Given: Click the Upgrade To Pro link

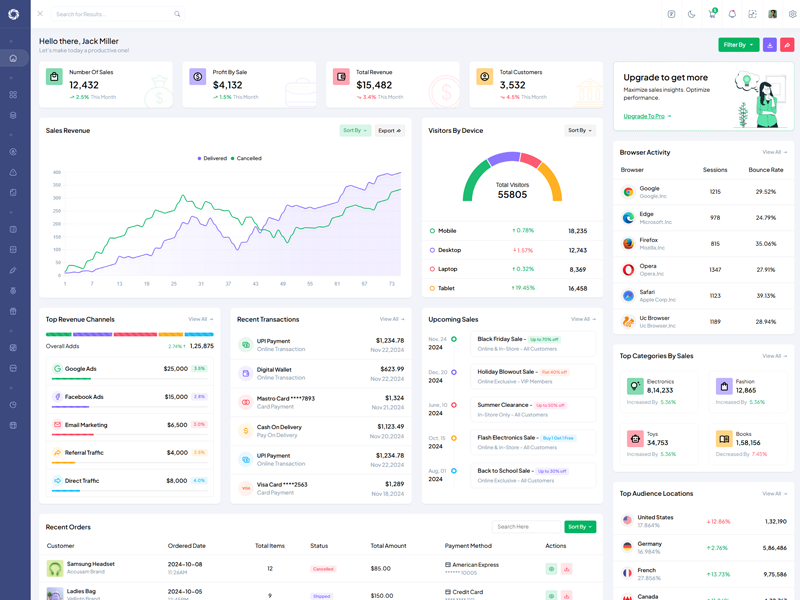Looking at the screenshot, I should [647, 116].
